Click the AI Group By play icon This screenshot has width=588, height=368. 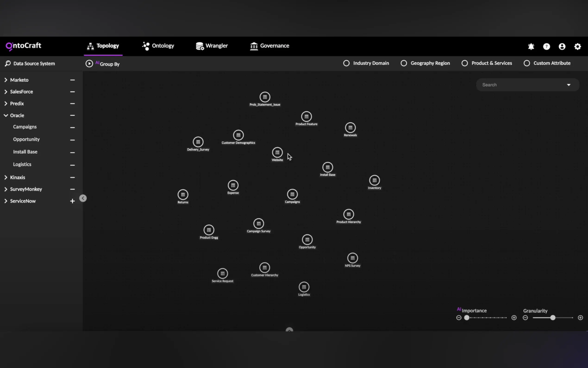tap(89, 63)
